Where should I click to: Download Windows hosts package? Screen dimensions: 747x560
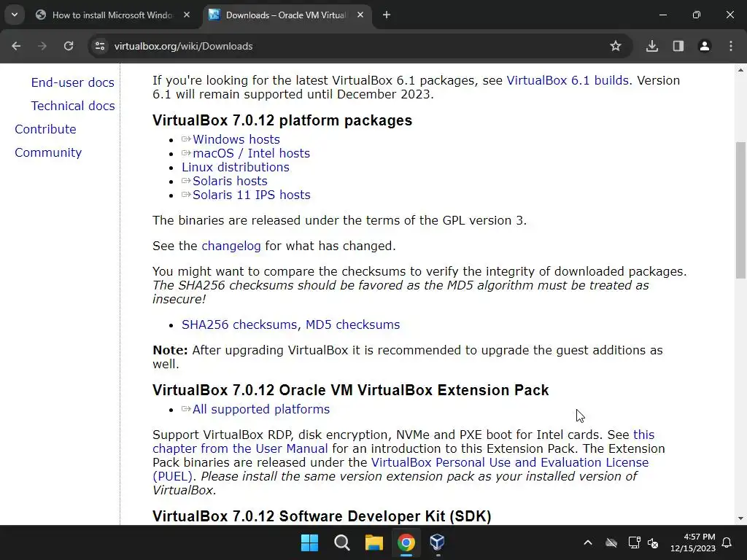[x=236, y=139]
